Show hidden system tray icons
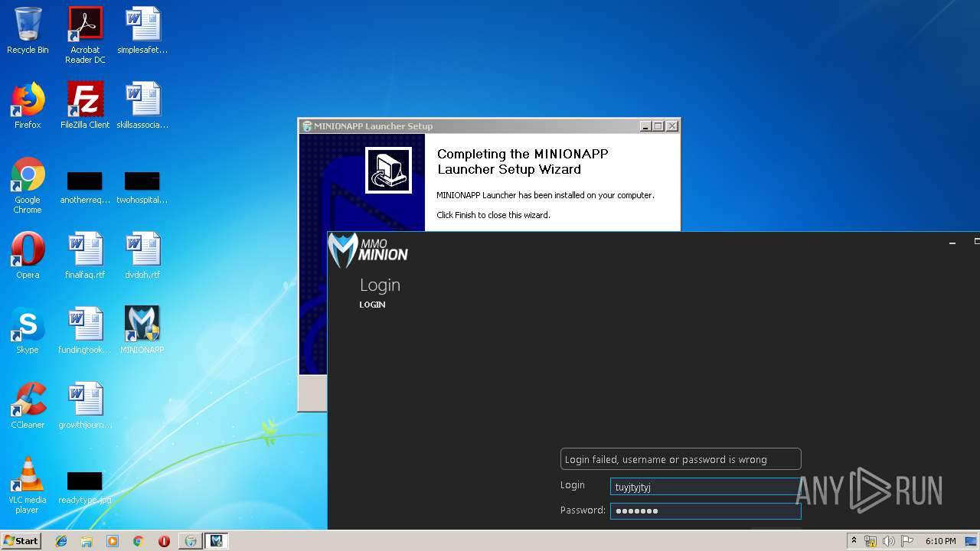Viewport: 980px width, 551px height. (854, 541)
